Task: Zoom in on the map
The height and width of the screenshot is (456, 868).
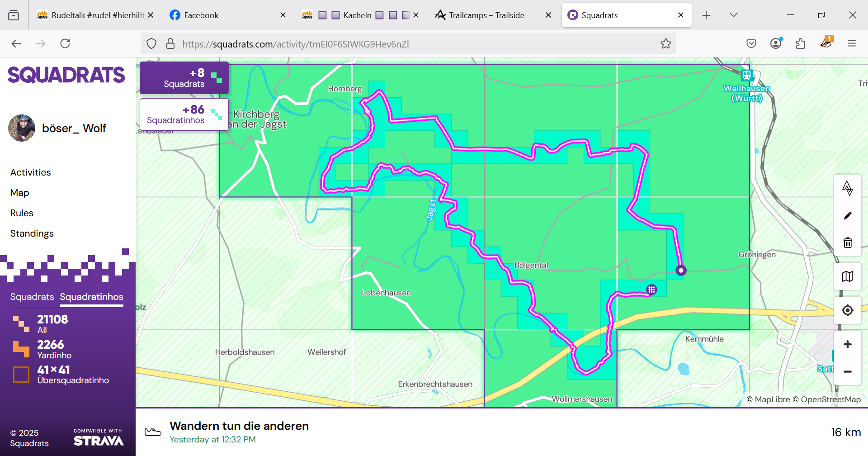Action: (x=847, y=344)
